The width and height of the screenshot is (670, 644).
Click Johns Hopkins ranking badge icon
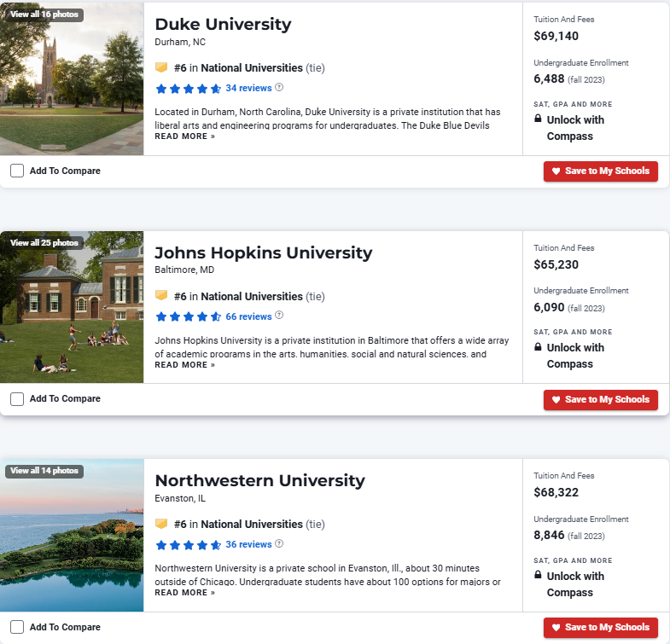pos(161,296)
